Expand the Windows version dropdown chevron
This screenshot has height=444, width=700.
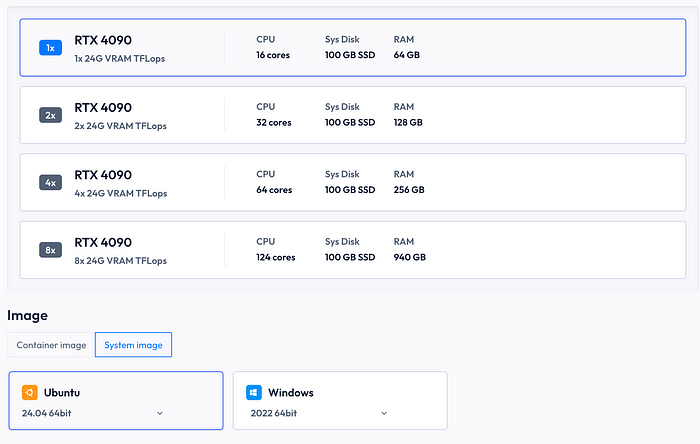(x=384, y=413)
